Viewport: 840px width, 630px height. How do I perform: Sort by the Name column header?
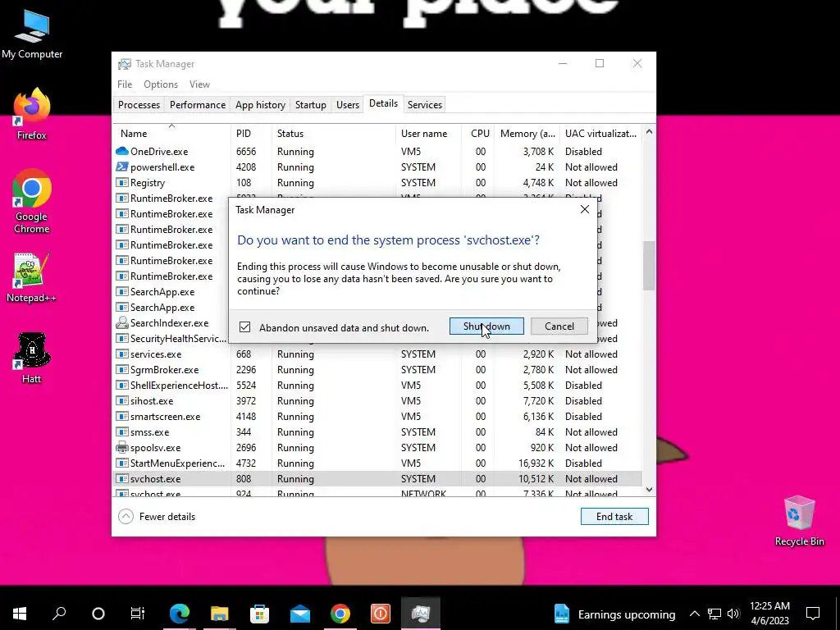[x=171, y=134]
